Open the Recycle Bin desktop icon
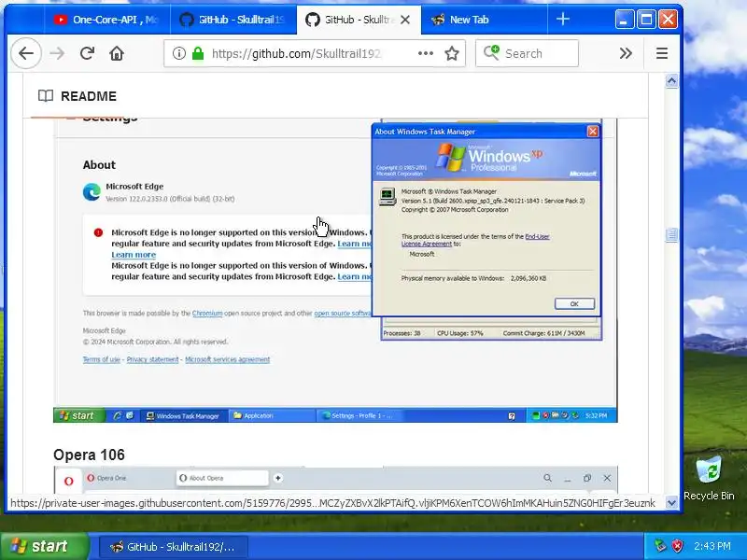Screen dimensions: 747x560 (709, 478)
